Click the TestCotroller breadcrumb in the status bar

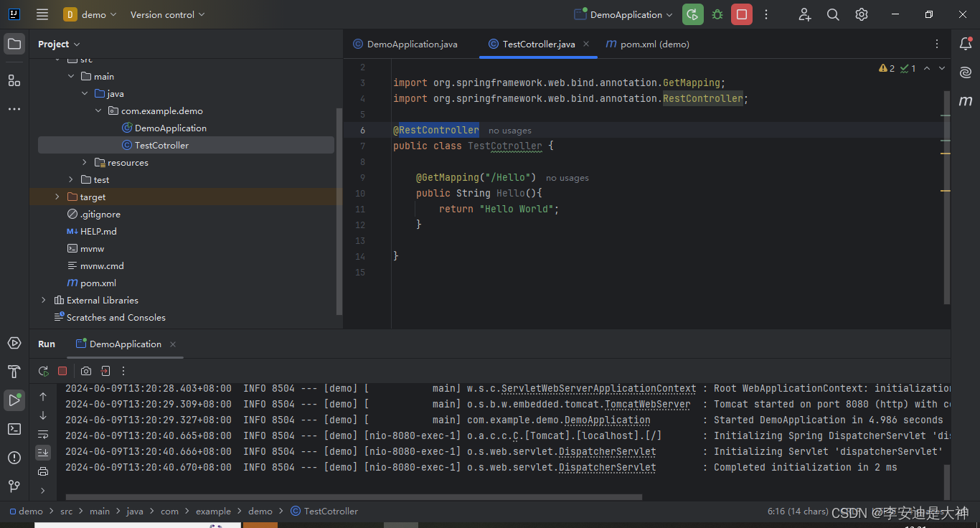pos(324,511)
